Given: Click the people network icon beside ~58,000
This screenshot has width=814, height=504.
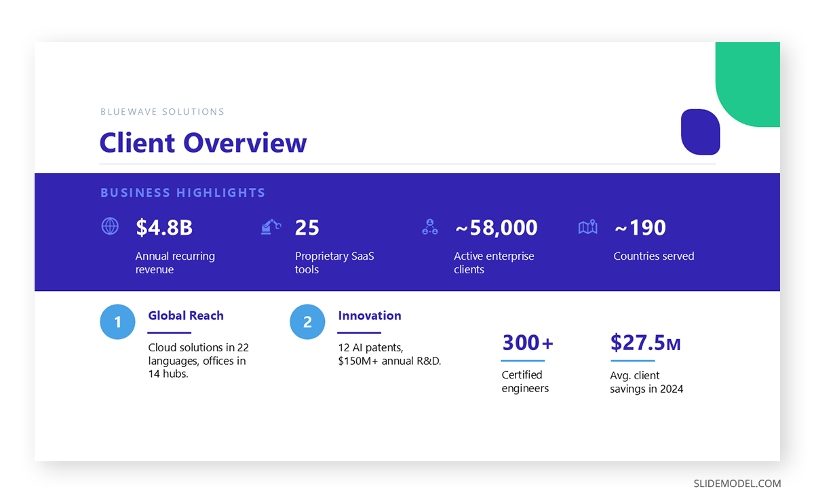Looking at the screenshot, I should pyautogui.click(x=430, y=227).
